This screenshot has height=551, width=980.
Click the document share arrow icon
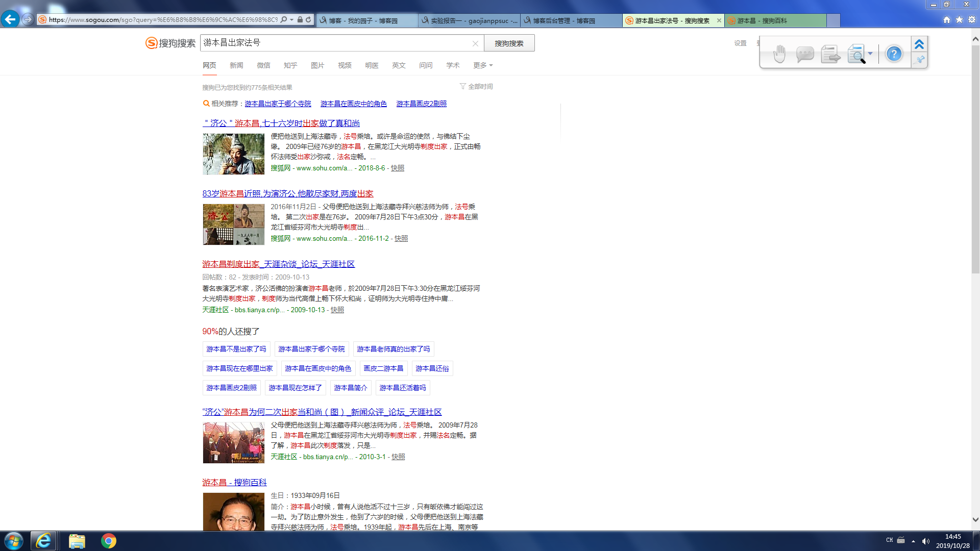(x=830, y=54)
